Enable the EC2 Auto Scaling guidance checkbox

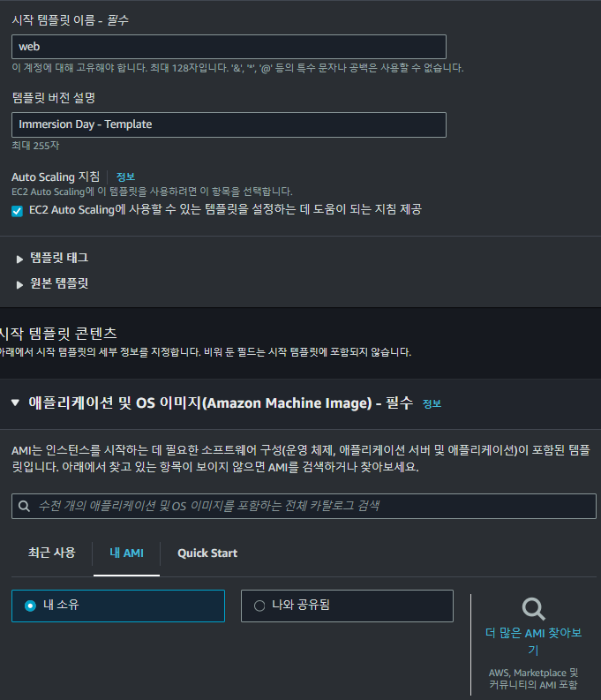click(x=17, y=211)
